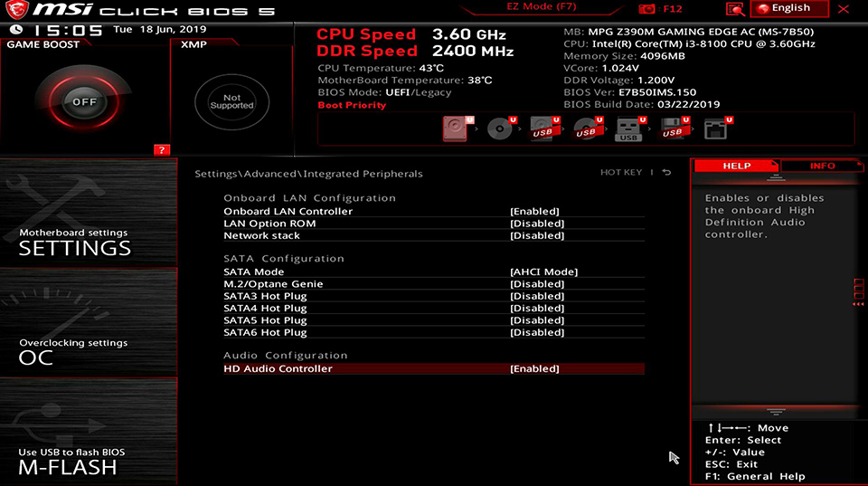This screenshot has width=868, height=486.
Task: Click the DDR Speed 2400 MHz readout
Action: coord(415,51)
